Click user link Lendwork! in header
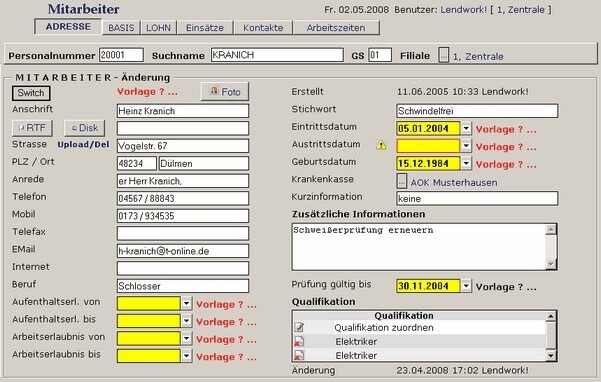This screenshot has width=601, height=382. [x=463, y=10]
